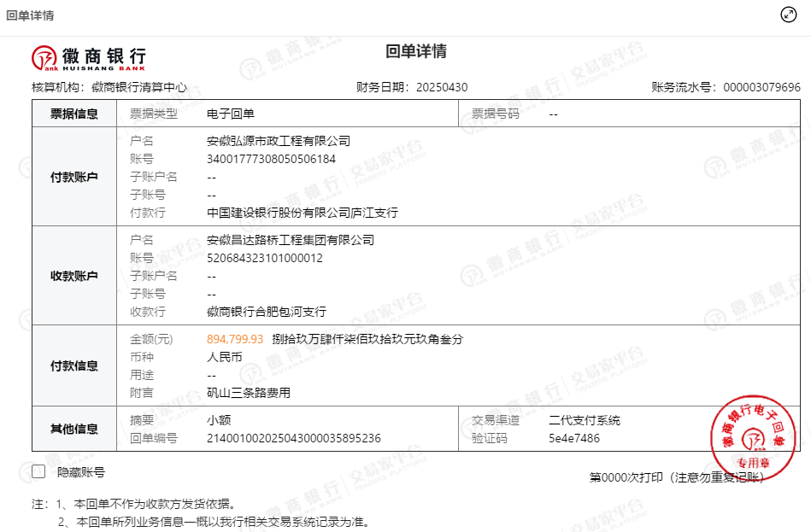Click the orange amount 894,799.93
The width and height of the screenshot is (811, 532).
(235, 339)
